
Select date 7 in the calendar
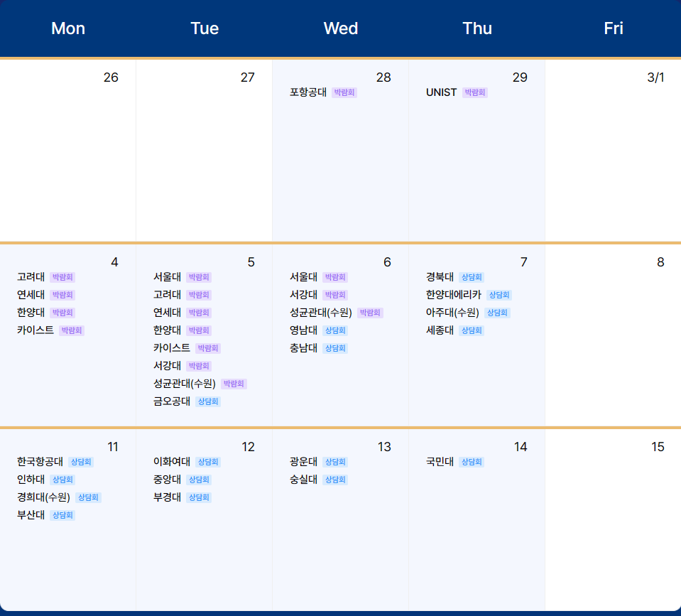coord(524,262)
